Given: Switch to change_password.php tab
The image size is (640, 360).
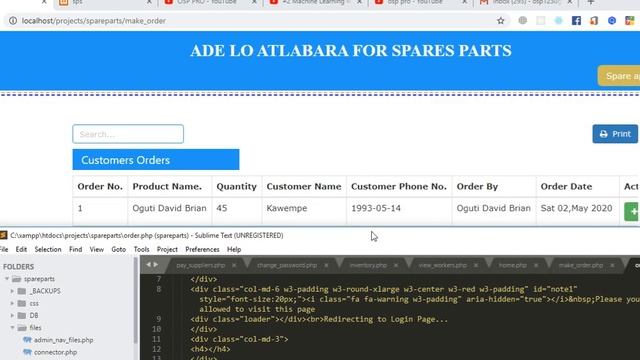Looking at the screenshot, I should click(x=287, y=265).
